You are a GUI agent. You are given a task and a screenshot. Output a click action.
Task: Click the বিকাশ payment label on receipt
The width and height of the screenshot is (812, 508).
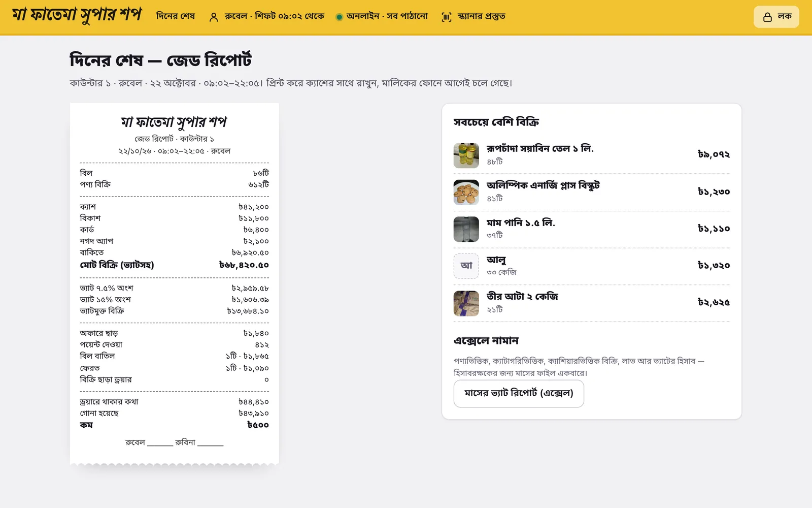point(90,218)
